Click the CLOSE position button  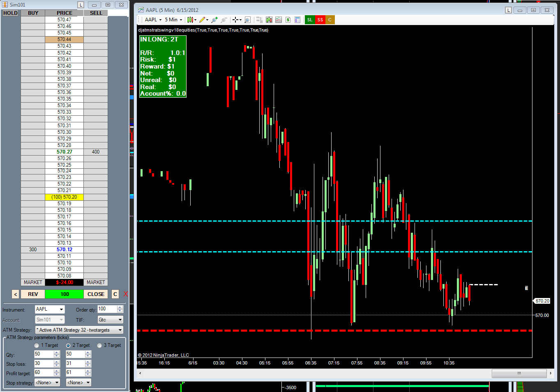tap(96, 294)
